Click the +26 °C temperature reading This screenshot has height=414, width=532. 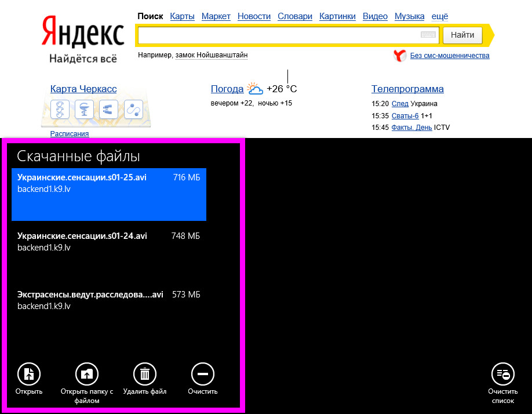point(282,89)
